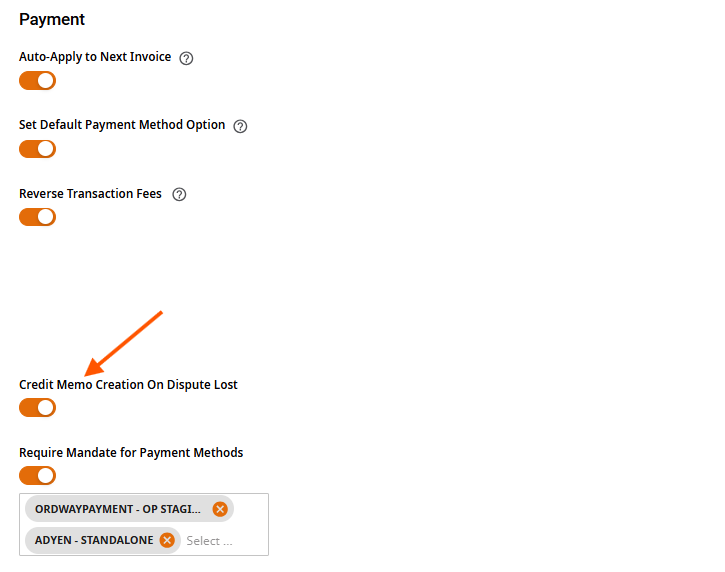
Task: Click Require Mandate for Payment Methods label
Action: pyautogui.click(x=131, y=452)
